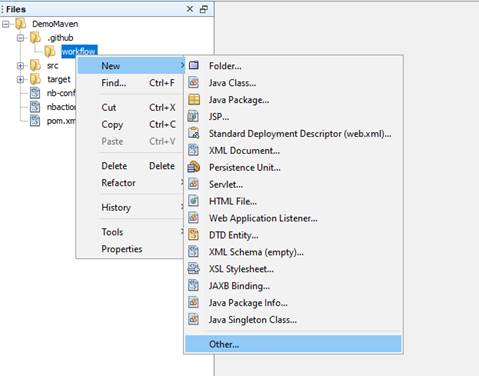Click the XML Schema (empty) icon
This screenshot has width=479, height=376.
point(194,252)
